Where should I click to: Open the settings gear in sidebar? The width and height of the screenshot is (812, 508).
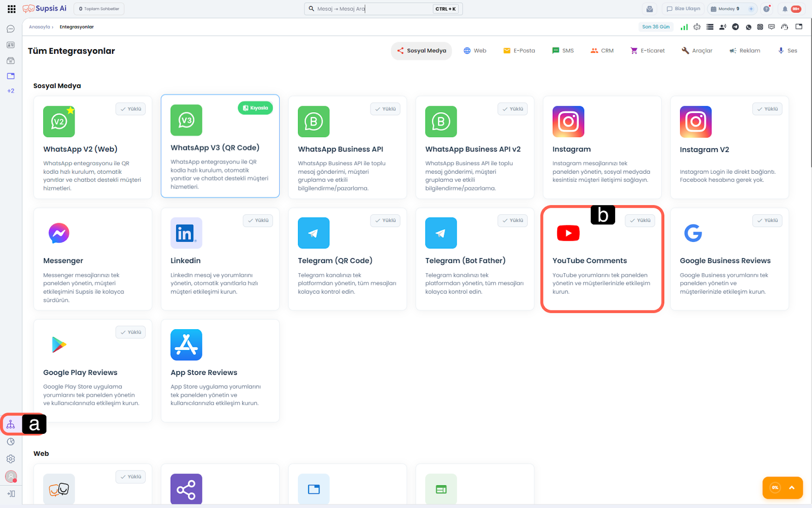click(x=11, y=459)
